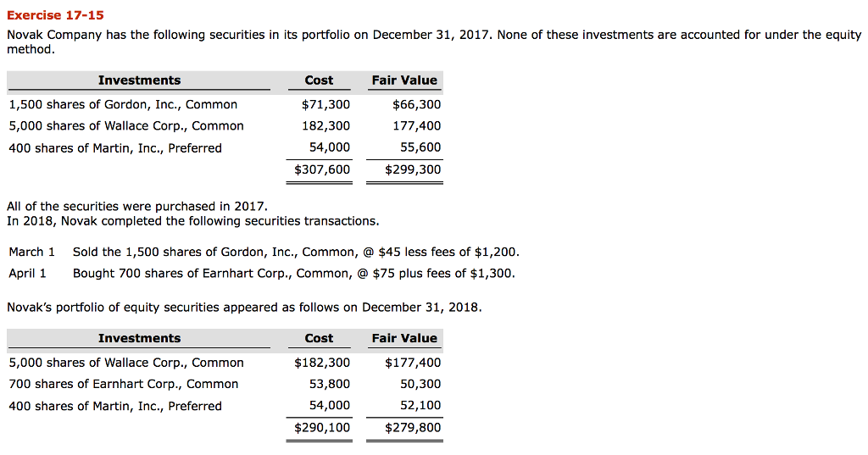The width and height of the screenshot is (868, 455).
Task: Click Gordon fair value $66,300
Action: (416, 104)
